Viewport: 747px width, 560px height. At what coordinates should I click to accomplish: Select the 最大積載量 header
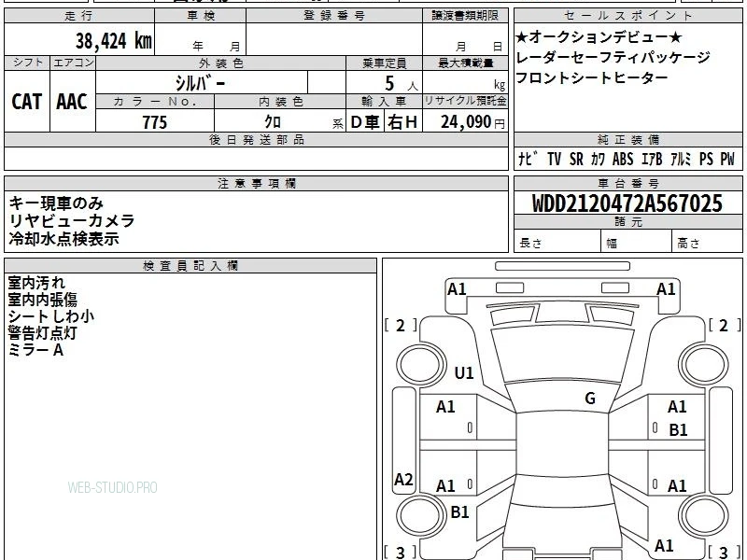(465, 63)
